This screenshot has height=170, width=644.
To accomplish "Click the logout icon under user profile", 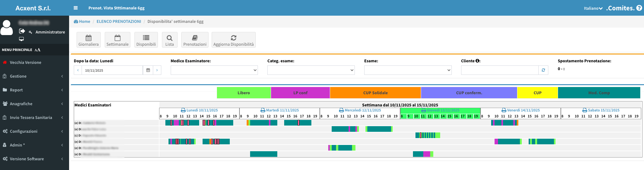I will [22, 31].
